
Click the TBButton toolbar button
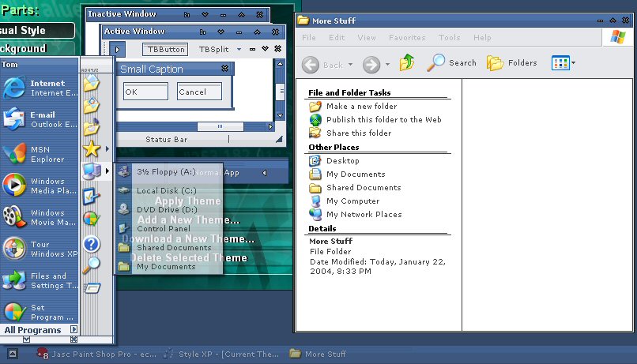(x=165, y=50)
